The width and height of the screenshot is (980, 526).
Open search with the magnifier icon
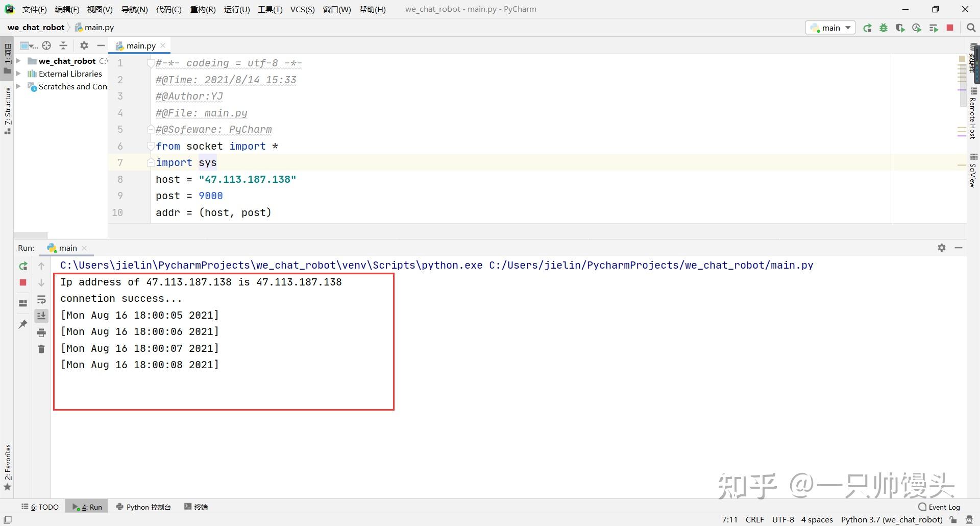tap(971, 28)
